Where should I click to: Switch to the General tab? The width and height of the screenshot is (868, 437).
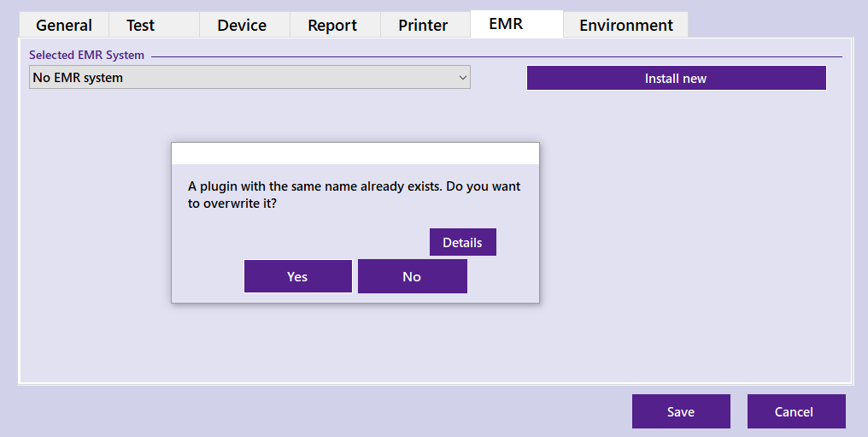(64, 25)
